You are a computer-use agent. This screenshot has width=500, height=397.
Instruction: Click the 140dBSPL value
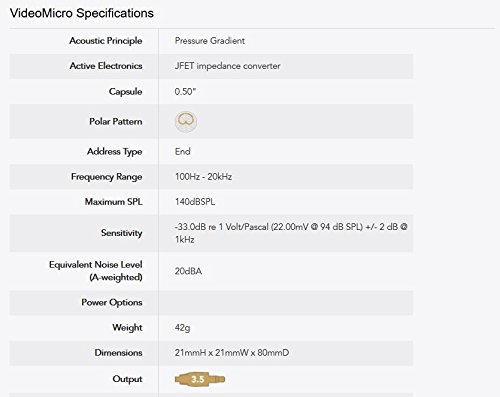click(195, 202)
